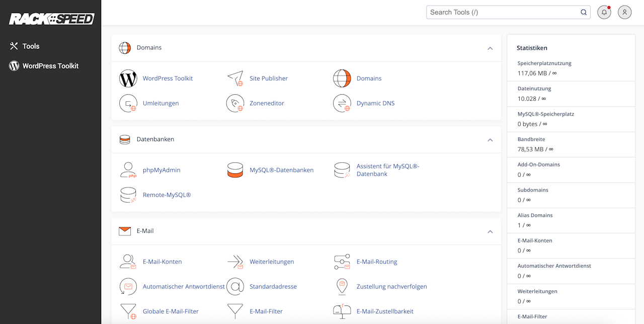Open the MySQL®-Datenbanken icon

(235, 170)
